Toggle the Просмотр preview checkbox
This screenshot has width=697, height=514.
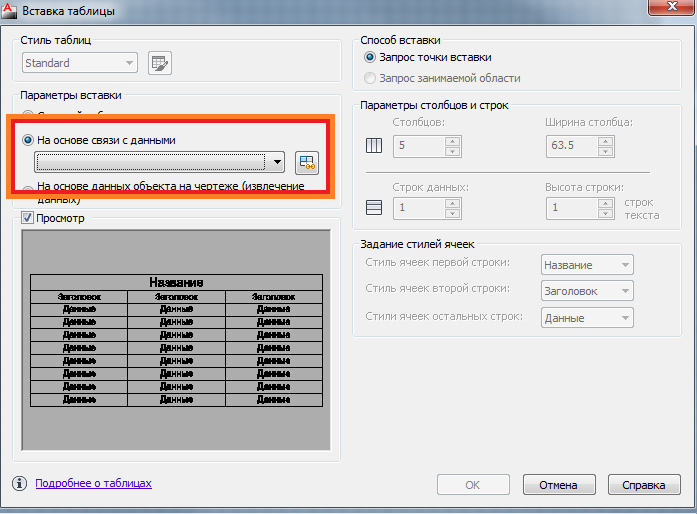[27, 217]
